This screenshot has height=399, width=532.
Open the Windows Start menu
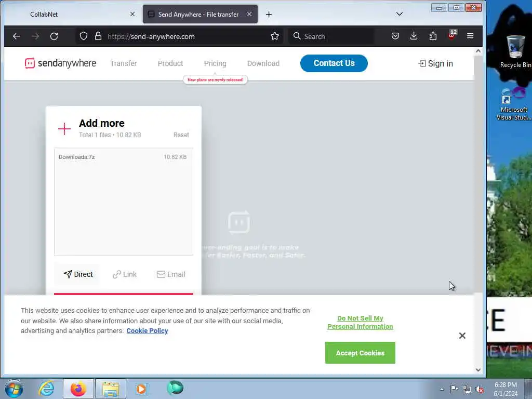pos(14,389)
